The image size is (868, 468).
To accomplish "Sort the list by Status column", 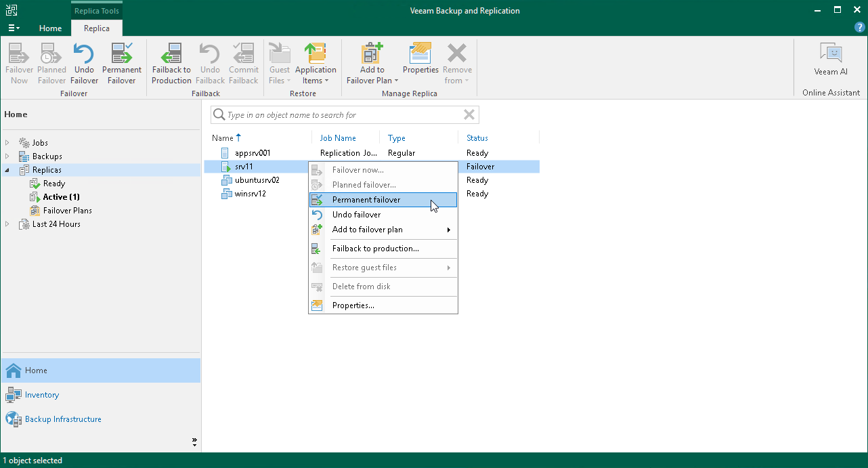I will (x=477, y=138).
